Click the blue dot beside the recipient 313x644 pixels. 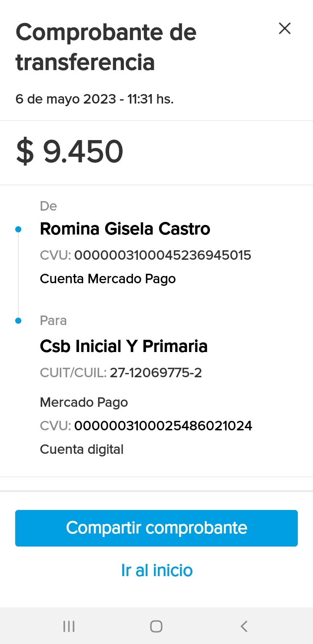coord(18,321)
